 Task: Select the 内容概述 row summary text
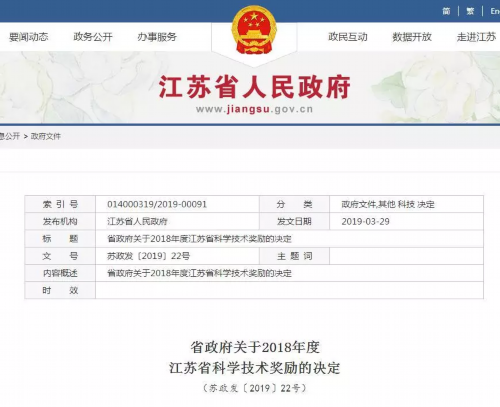[199, 273]
